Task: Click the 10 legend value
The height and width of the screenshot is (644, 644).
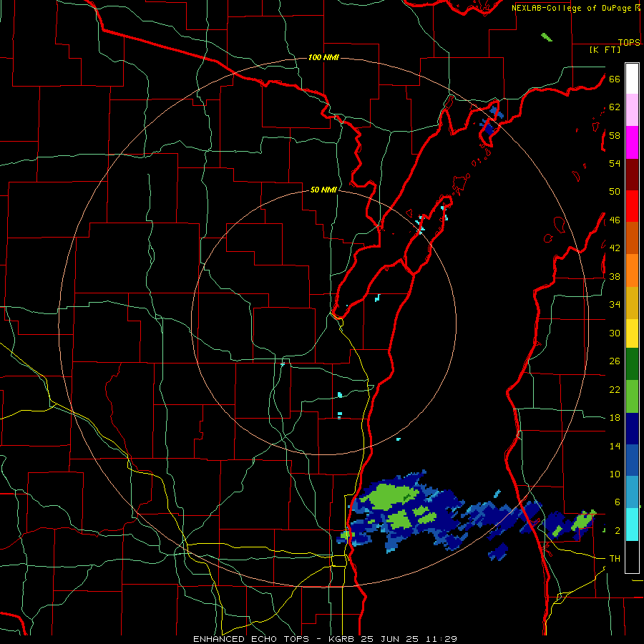Action: tap(615, 474)
